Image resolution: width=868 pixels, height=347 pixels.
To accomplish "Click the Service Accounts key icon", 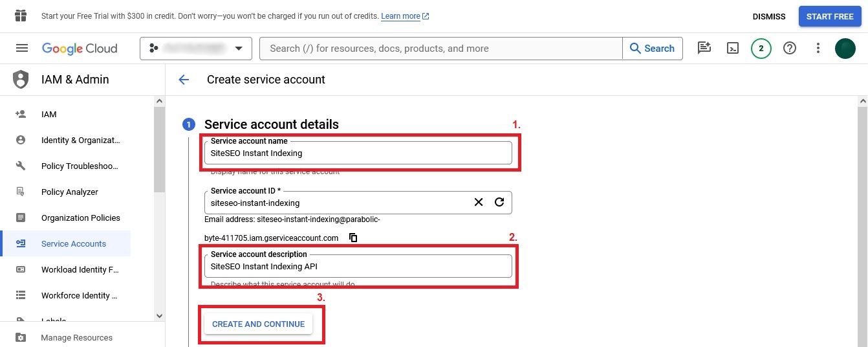I will coord(21,243).
